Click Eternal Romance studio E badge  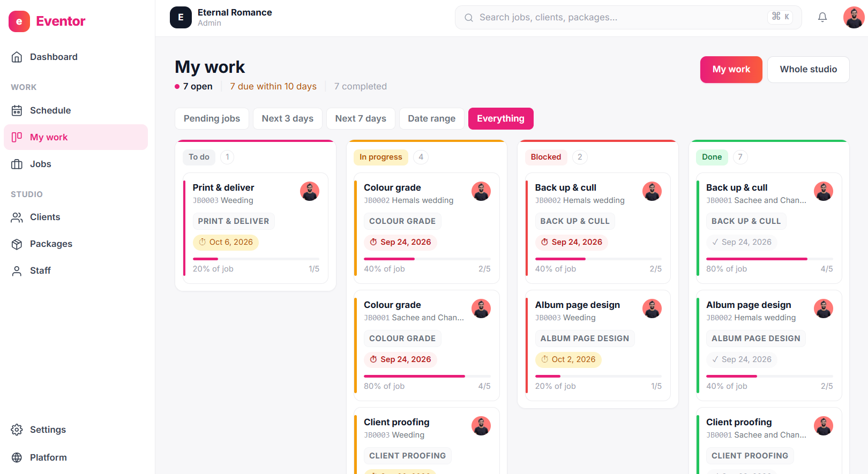[181, 17]
